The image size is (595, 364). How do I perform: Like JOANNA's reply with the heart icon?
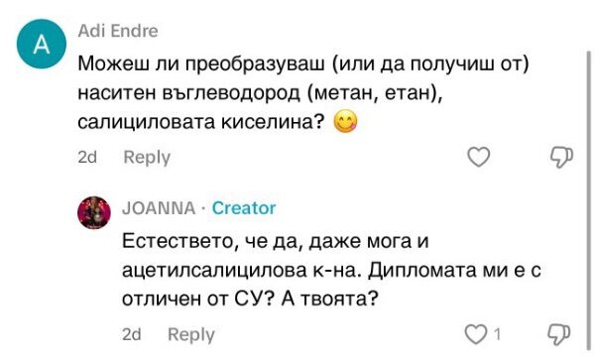(476, 334)
